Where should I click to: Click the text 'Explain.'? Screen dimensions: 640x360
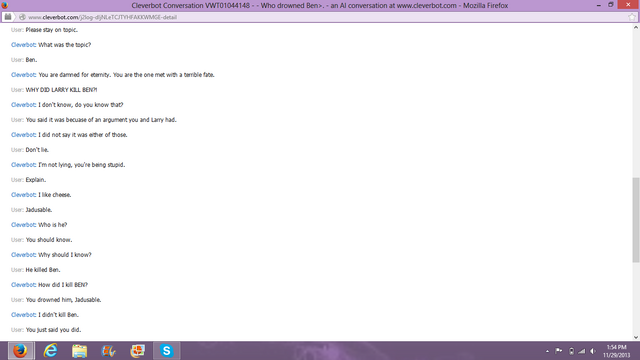point(36,180)
